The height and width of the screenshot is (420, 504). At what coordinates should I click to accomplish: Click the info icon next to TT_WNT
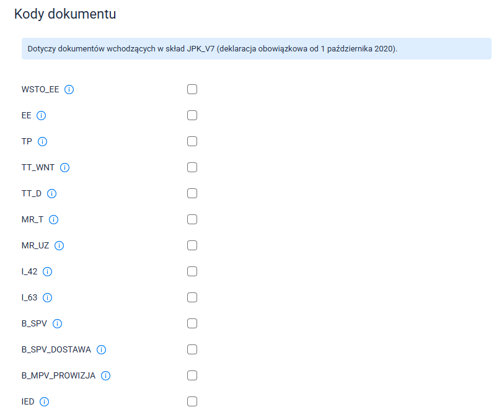(65, 167)
